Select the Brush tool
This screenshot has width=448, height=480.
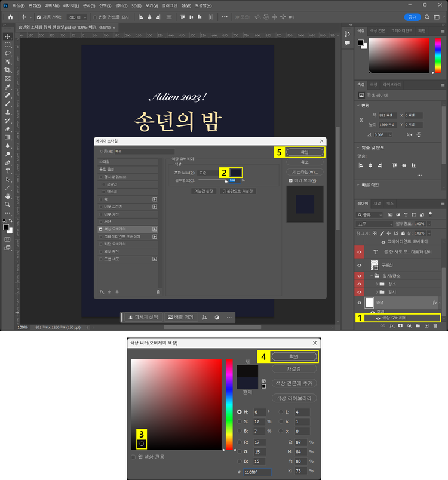coord(7,104)
